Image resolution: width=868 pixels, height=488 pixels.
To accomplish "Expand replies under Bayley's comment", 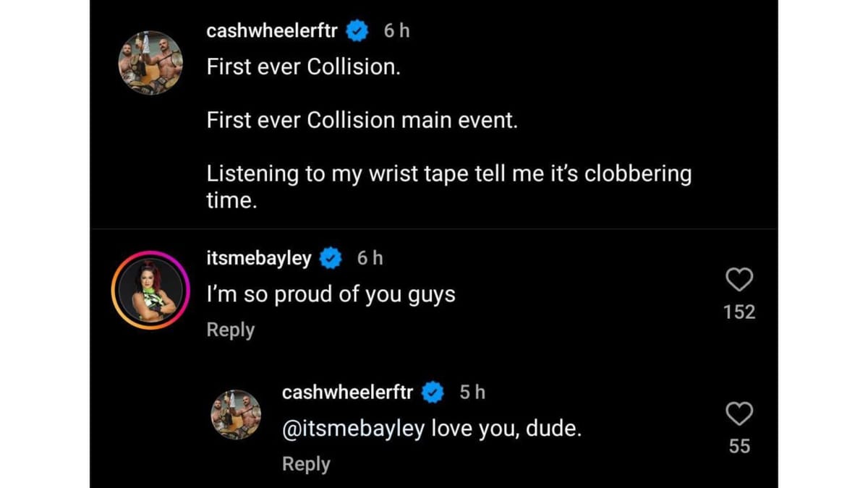I will click(x=230, y=330).
